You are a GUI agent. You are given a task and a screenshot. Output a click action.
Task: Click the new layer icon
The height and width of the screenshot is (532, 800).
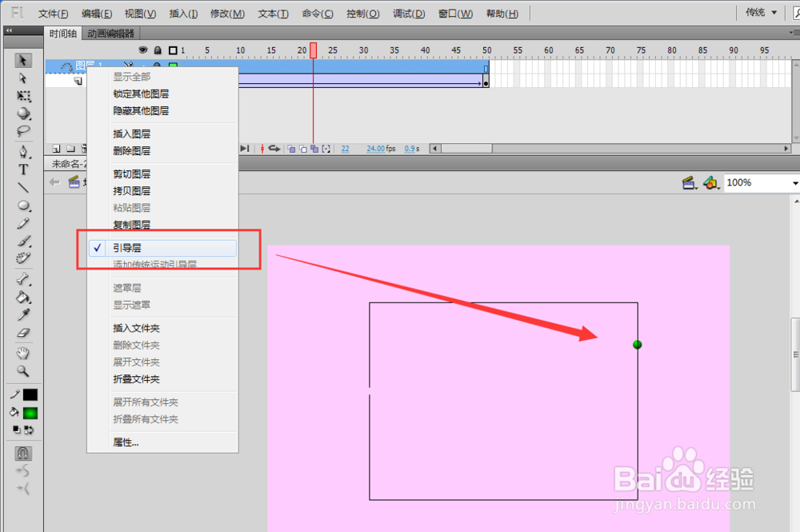point(57,149)
